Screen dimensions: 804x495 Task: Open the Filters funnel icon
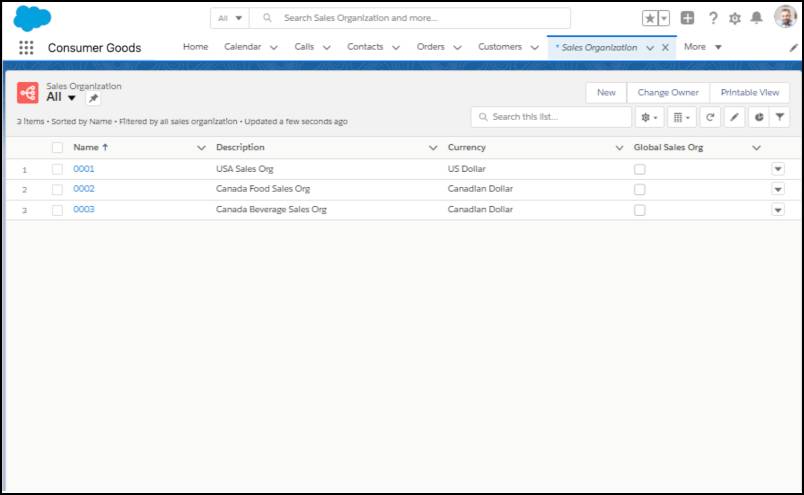(x=779, y=117)
